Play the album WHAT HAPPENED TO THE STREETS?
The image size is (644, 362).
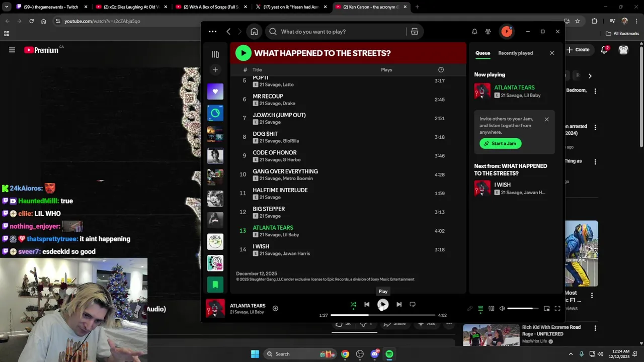[244, 53]
